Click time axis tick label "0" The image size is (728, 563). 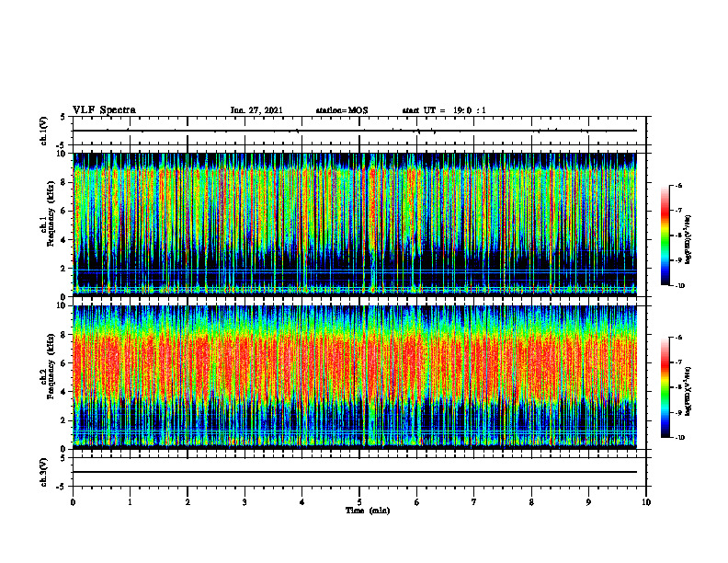73,502
